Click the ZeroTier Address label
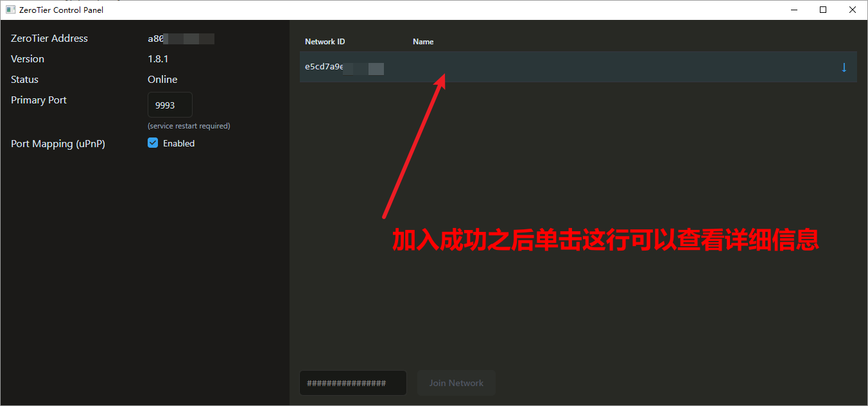 pyautogui.click(x=49, y=39)
